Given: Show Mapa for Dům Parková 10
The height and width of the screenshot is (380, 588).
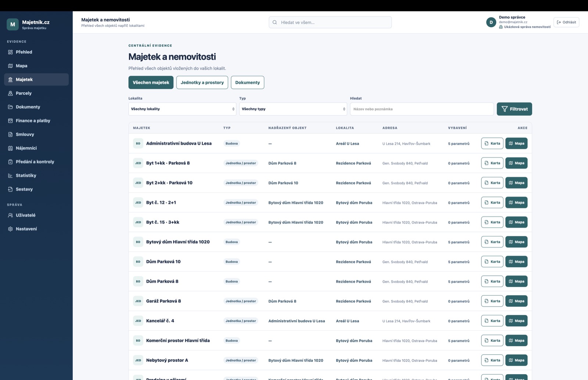Looking at the screenshot, I should 516,262.
